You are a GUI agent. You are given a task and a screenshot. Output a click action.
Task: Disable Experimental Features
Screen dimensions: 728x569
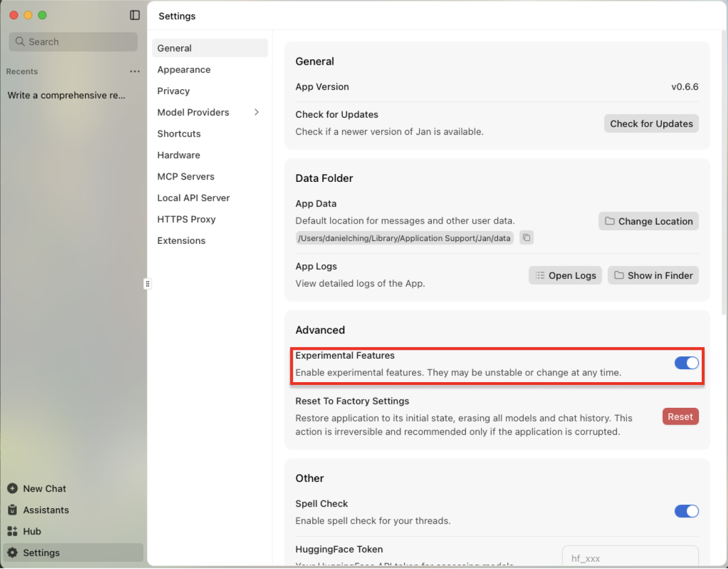686,363
